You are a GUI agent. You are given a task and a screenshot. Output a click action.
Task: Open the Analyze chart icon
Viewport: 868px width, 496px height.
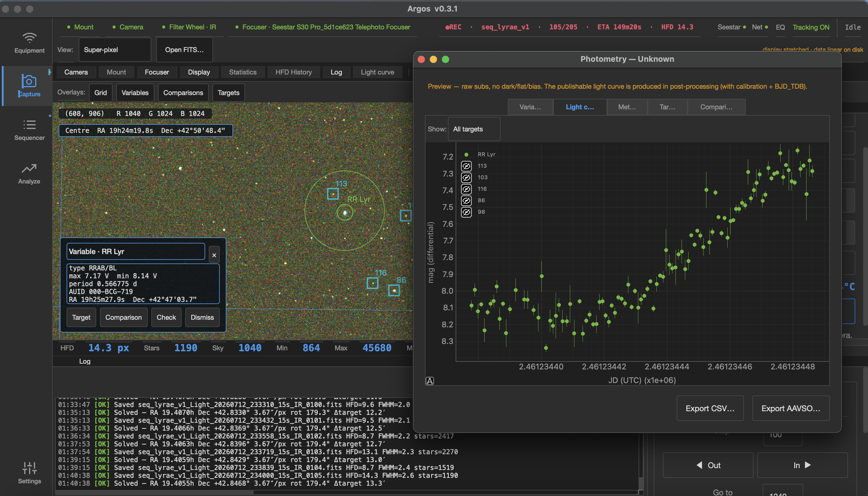29,168
